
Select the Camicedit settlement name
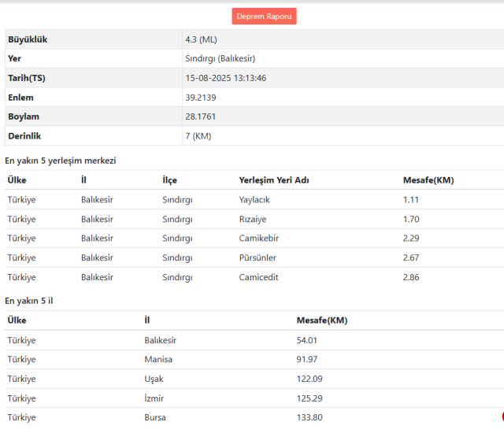coord(258,277)
